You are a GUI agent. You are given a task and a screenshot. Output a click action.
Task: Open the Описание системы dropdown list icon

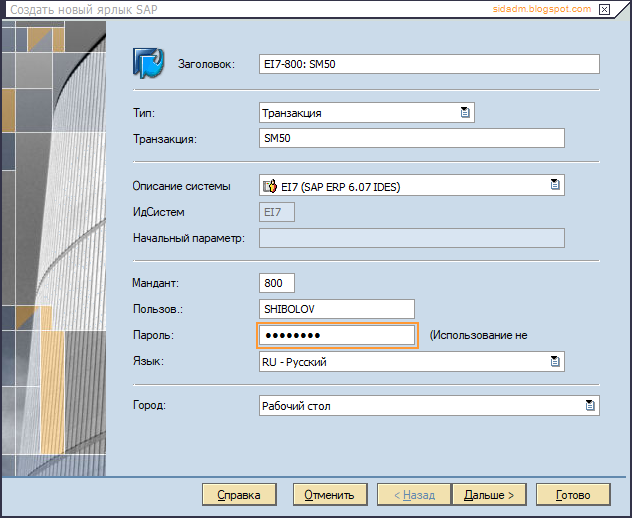[555, 185]
